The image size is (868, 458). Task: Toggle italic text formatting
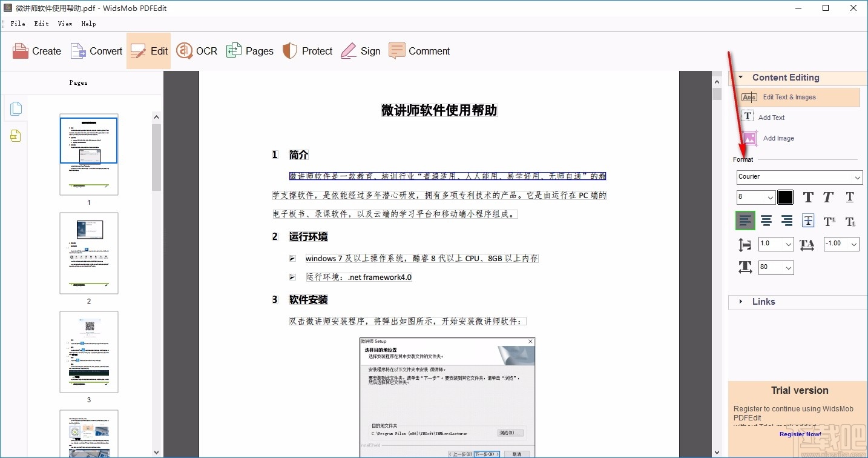[x=828, y=197]
